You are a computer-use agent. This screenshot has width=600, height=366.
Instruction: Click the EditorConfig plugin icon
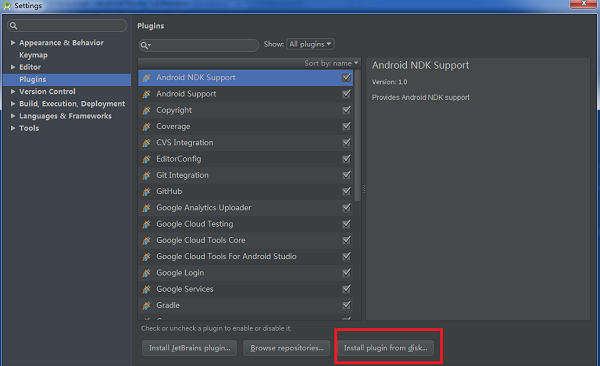pyautogui.click(x=147, y=159)
